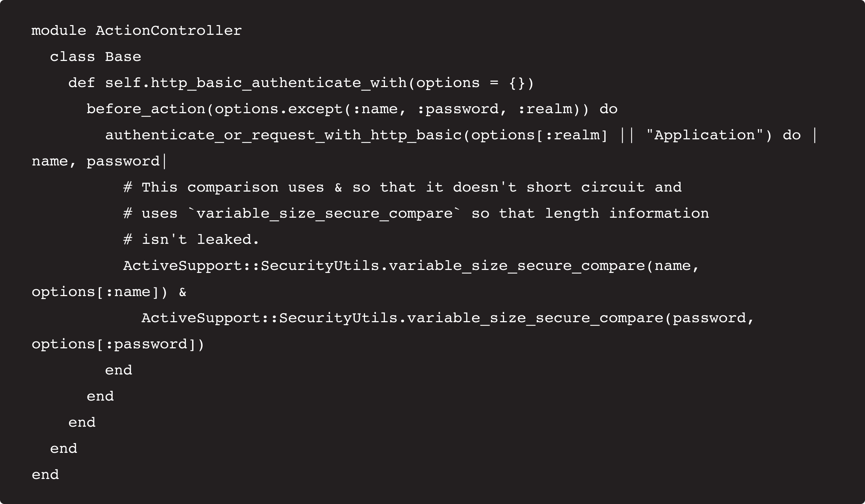Click the 'options[:name]) &' line
This screenshot has width=865, height=504.
tap(109, 292)
